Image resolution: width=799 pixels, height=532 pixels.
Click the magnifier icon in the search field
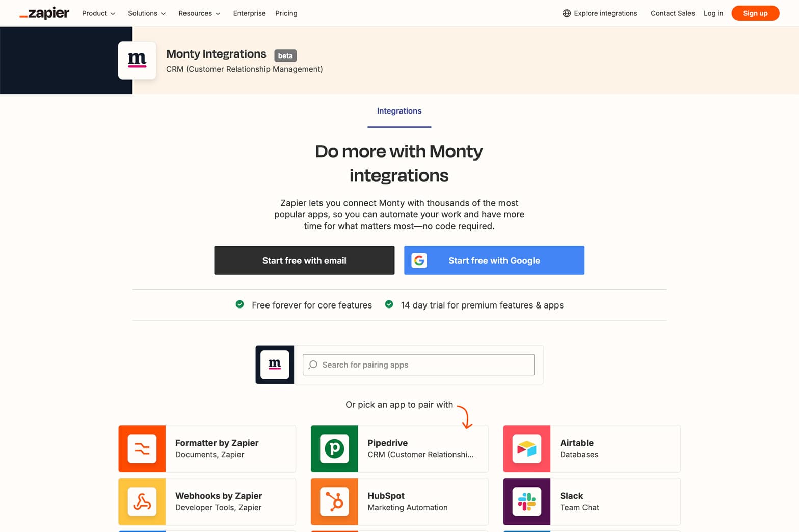tap(313, 365)
